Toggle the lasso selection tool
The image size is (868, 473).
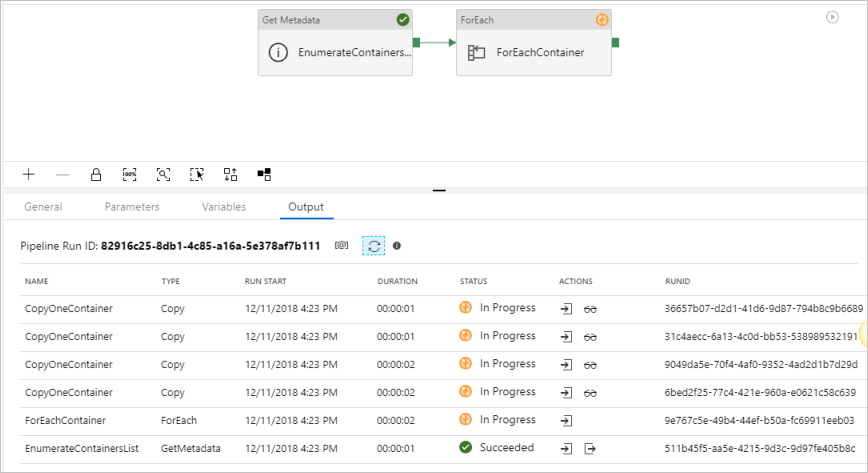pos(197,174)
